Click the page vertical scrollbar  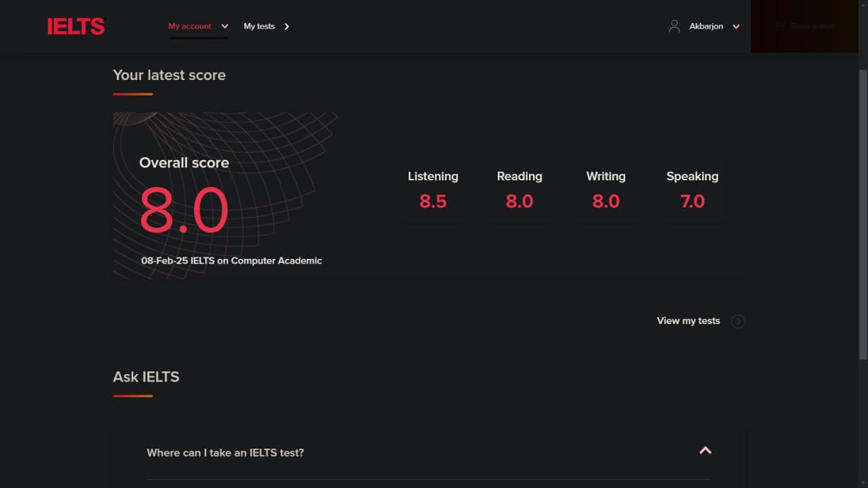click(x=863, y=213)
